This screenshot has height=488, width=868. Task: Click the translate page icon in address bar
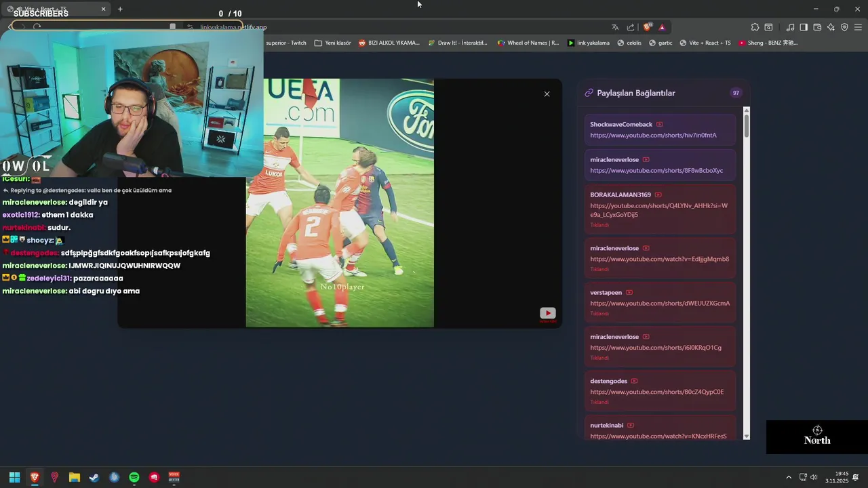[x=615, y=27]
